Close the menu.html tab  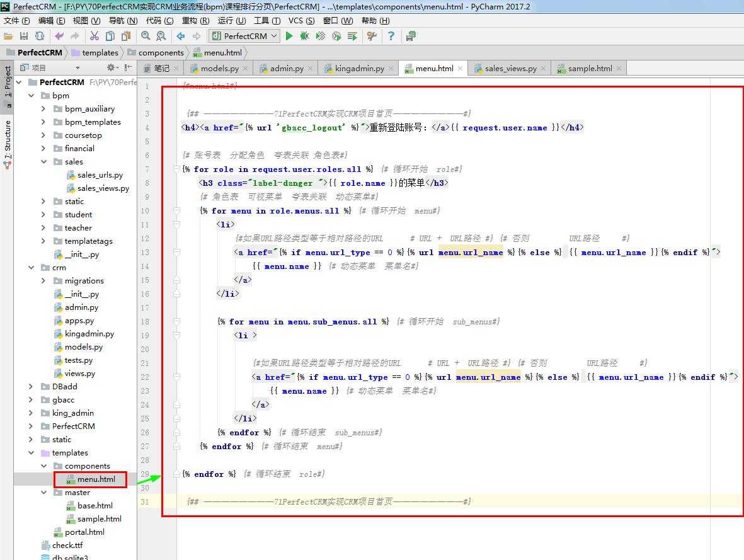(x=460, y=68)
